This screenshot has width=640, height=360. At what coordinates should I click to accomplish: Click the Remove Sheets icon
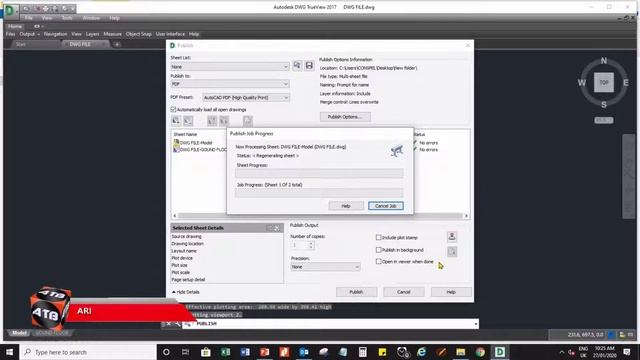coord(188,121)
